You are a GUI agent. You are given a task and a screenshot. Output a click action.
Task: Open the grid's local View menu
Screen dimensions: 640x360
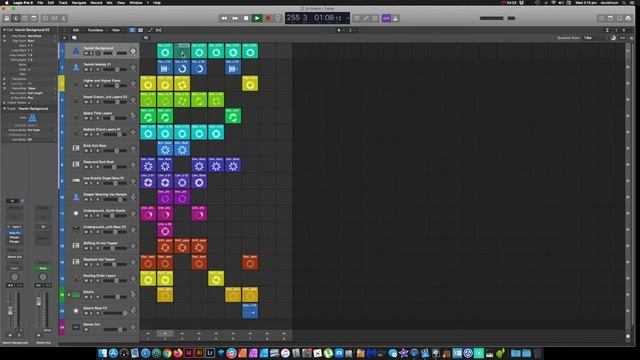tap(116, 30)
